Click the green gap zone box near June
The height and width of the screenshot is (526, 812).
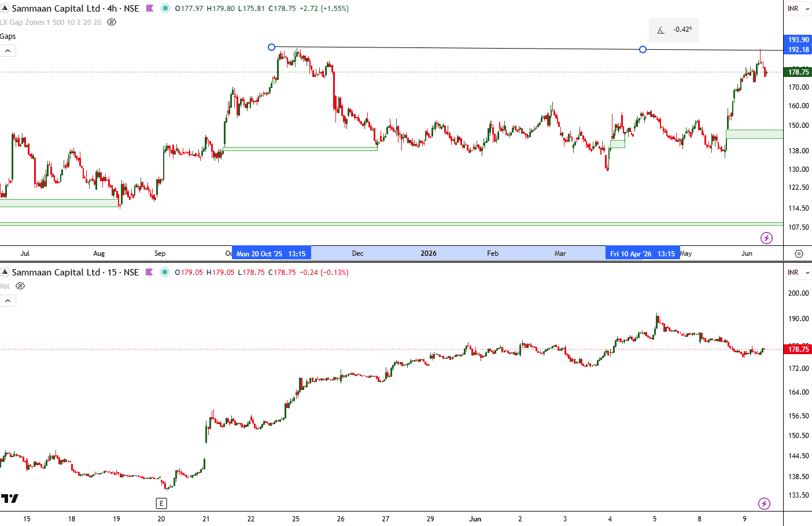(754, 134)
